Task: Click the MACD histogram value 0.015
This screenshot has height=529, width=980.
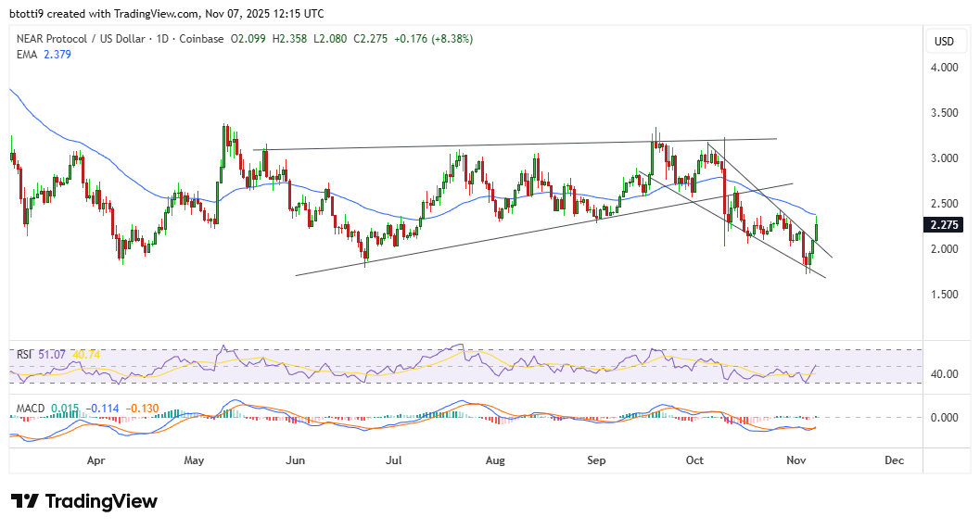Action: point(64,407)
